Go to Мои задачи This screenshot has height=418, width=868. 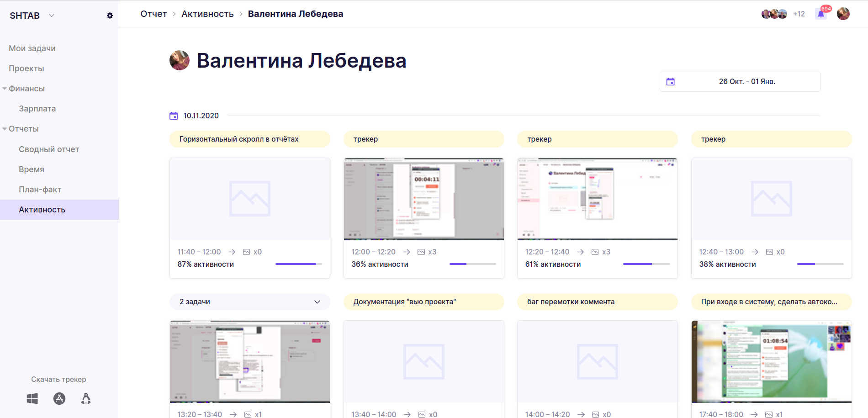click(32, 48)
